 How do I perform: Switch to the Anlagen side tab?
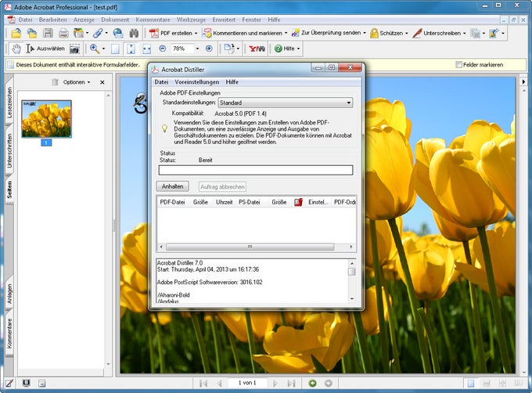point(9,294)
